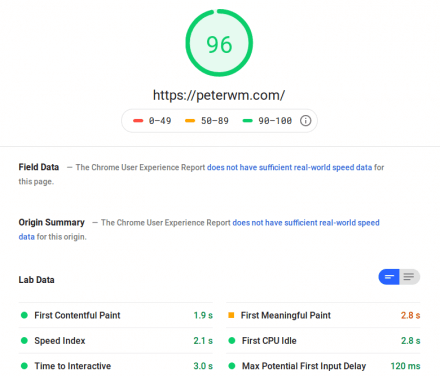This screenshot has height=376, width=440.
Task: Click the Origin Summary heading
Action: pos(51,222)
